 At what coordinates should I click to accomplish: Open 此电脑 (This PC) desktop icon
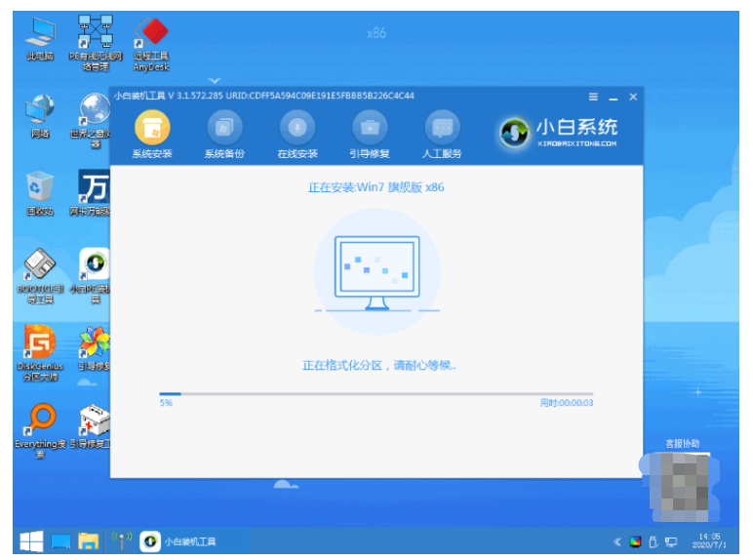[40, 37]
